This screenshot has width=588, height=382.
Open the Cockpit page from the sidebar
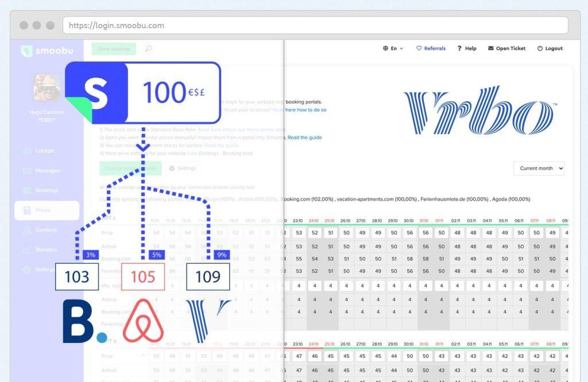click(x=39, y=150)
